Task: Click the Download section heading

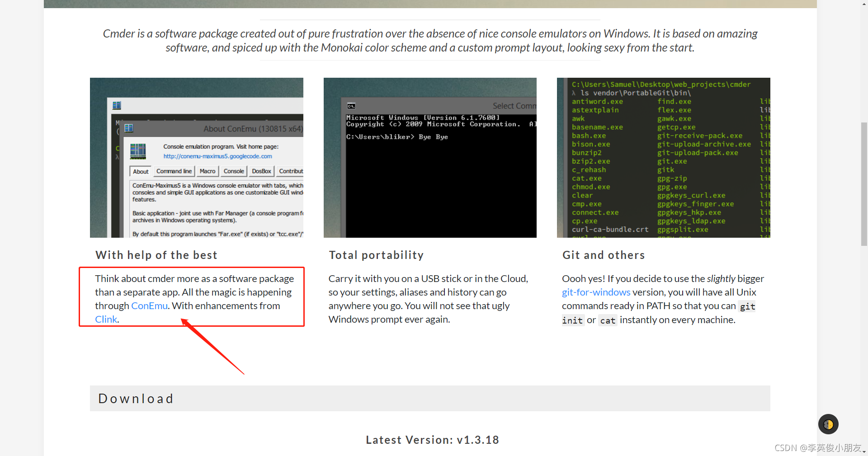Action: (x=430, y=399)
